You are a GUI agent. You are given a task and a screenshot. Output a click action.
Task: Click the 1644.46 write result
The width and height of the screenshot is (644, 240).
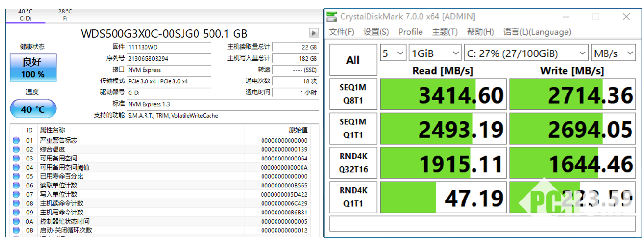(x=572, y=163)
